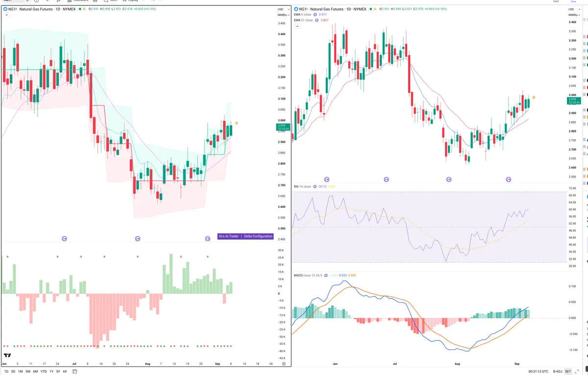The width and height of the screenshot is (588, 375).
Task: Select the RSI 14 close indicator legend
Action: (x=302, y=186)
